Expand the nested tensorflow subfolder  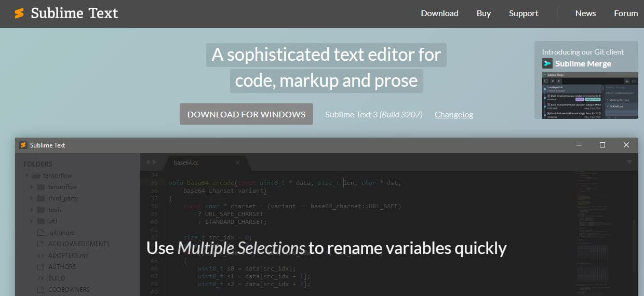point(32,187)
